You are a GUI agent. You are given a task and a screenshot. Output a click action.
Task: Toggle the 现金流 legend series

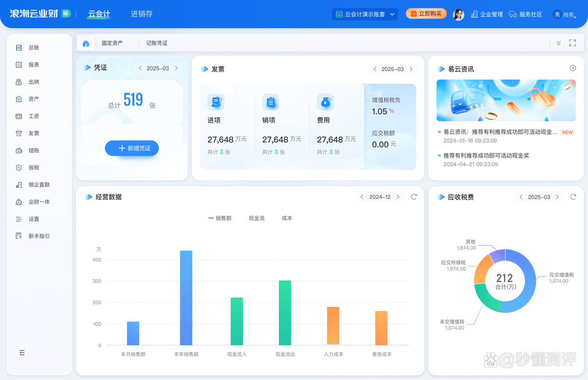point(256,218)
